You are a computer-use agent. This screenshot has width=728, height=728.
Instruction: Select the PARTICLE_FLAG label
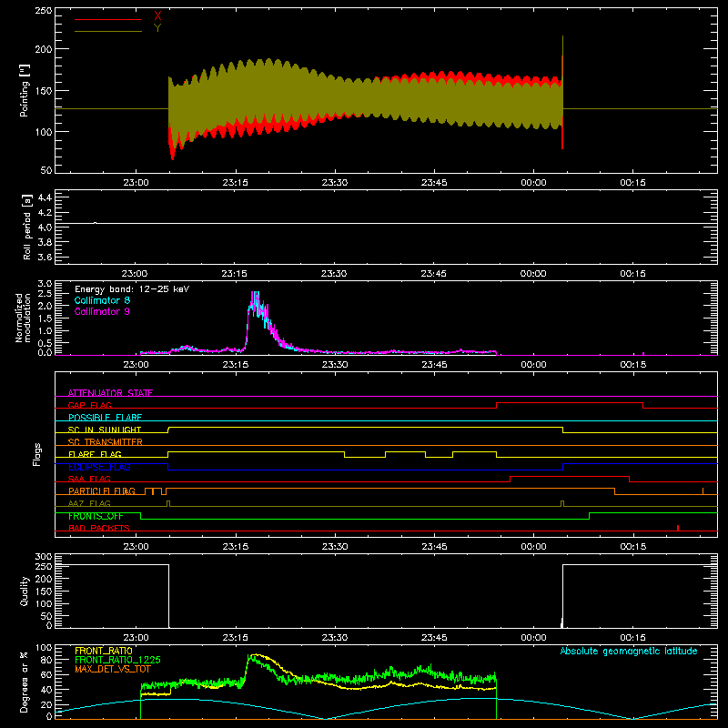point(102,490)
